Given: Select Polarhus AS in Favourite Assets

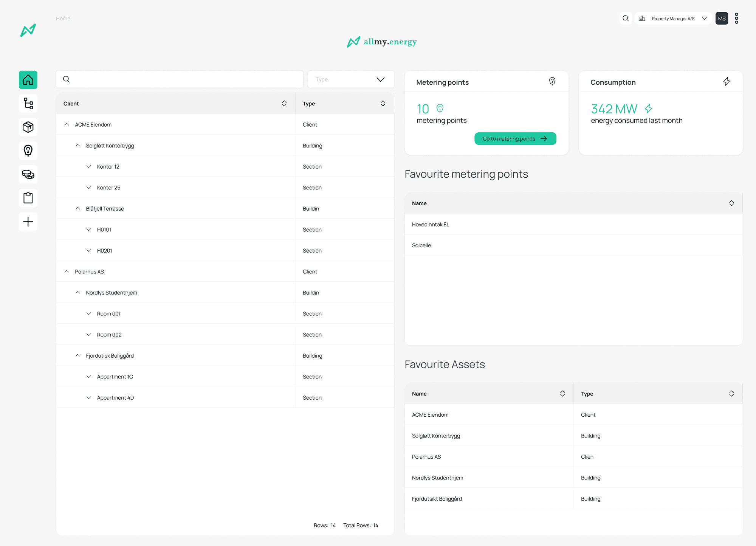Looking at the screenshot, I should [x=573, y=457].
